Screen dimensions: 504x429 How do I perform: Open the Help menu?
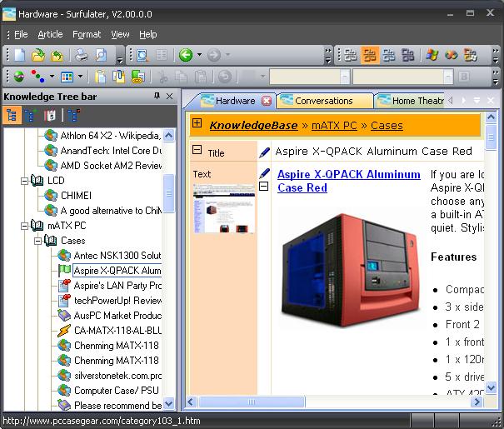click(x=147, y=34)
